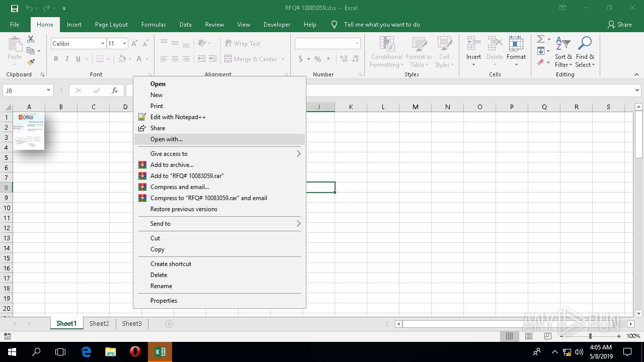Open the font size dropdown
The width and height of the screenshot is (644, 362).
124,44
